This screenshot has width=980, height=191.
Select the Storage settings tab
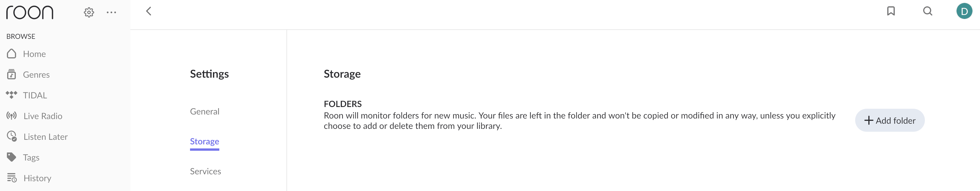pyautogui.click(x=205, y=142)
